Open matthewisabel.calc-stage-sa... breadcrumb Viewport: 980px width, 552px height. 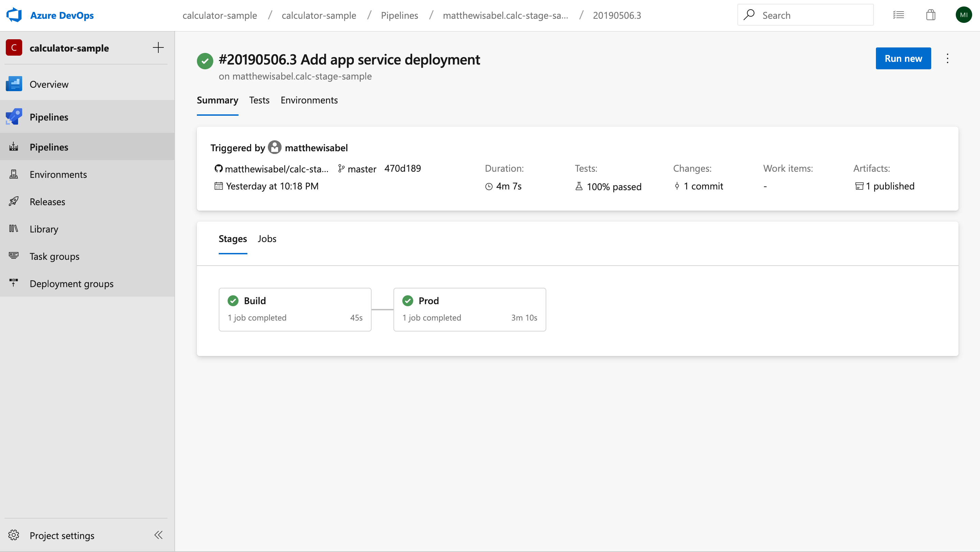(x=505, y=15)
